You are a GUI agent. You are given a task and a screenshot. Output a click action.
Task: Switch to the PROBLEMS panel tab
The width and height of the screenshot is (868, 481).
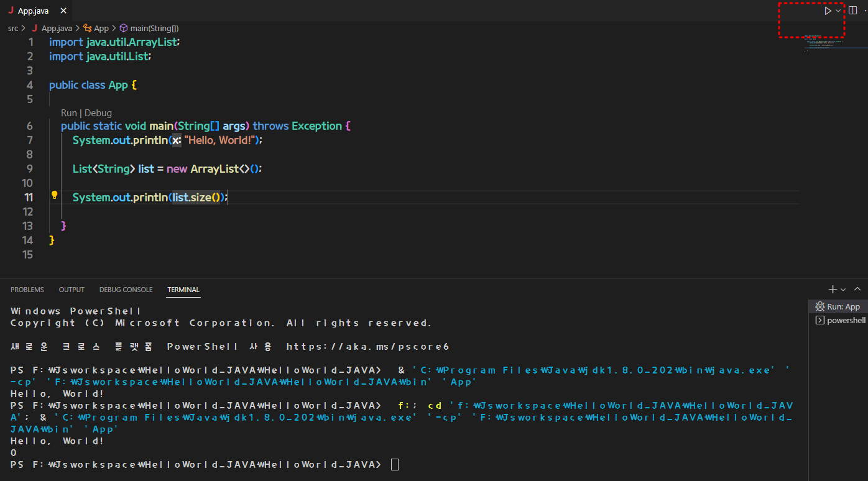(x=27, y=290)
